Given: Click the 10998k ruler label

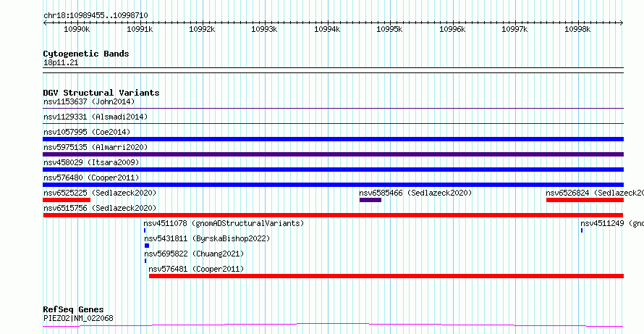Looking at the screenshot, I should [x=577, y=29].
